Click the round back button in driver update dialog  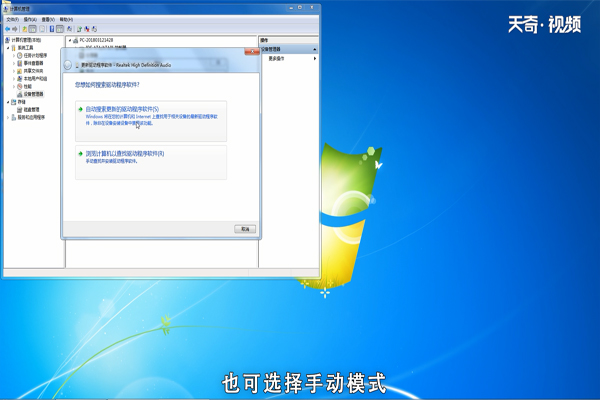[x=68, y=65]
